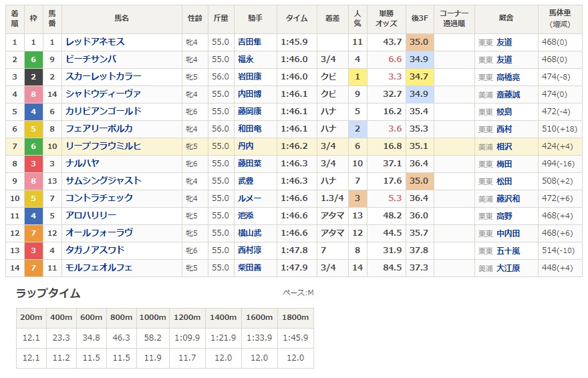This screenshot has width=588, height=378.
Task: Click jockey link 武豊
Action: (246, 181)
